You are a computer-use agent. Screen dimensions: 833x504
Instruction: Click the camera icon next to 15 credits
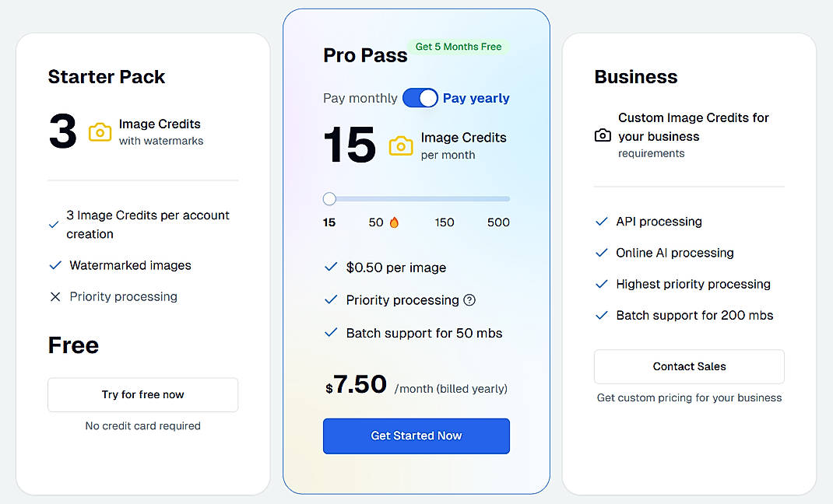pyautogui.click(x=400, y=146)
